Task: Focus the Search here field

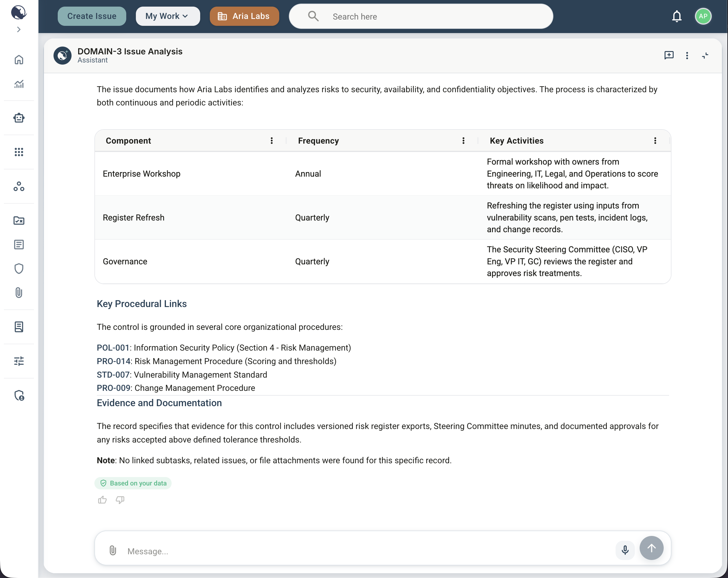Action: [x=421, y=16]
